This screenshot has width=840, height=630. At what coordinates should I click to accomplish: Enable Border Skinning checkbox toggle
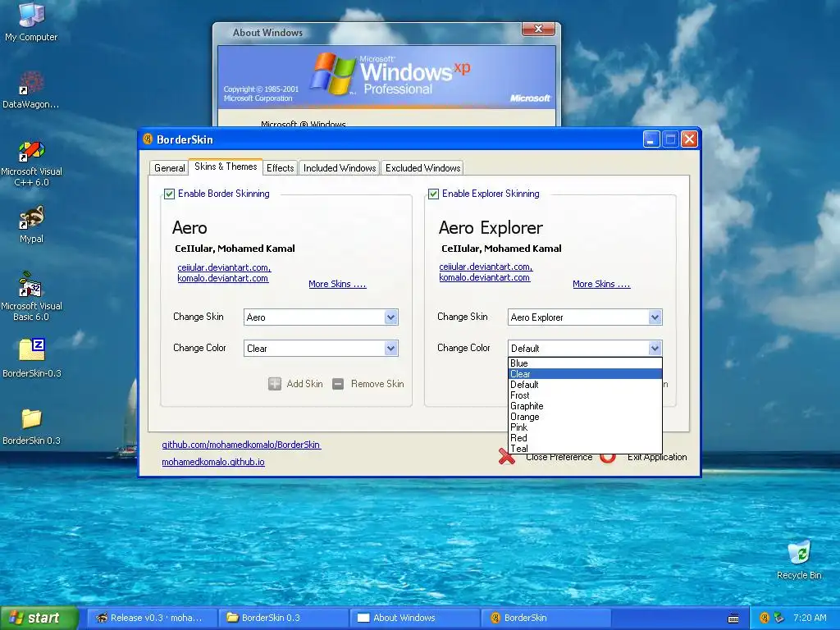[x=169, y=194]
